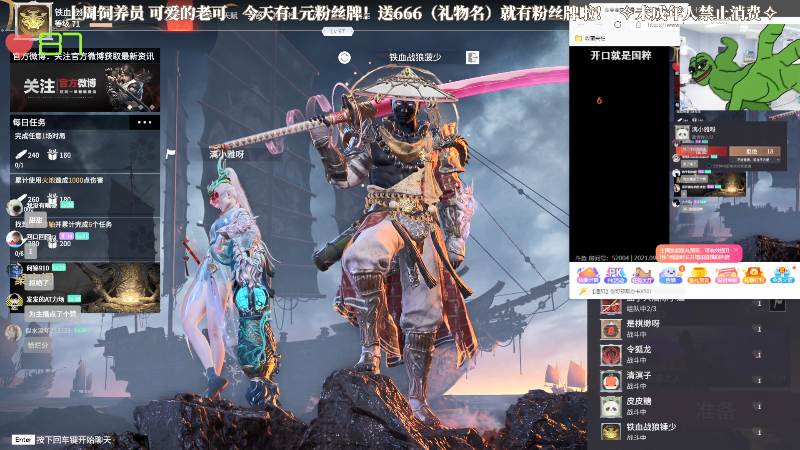Viewport: 800px width, 450px height.
Task: Open the orange trophy prediction icon
Action: point(698,276)
